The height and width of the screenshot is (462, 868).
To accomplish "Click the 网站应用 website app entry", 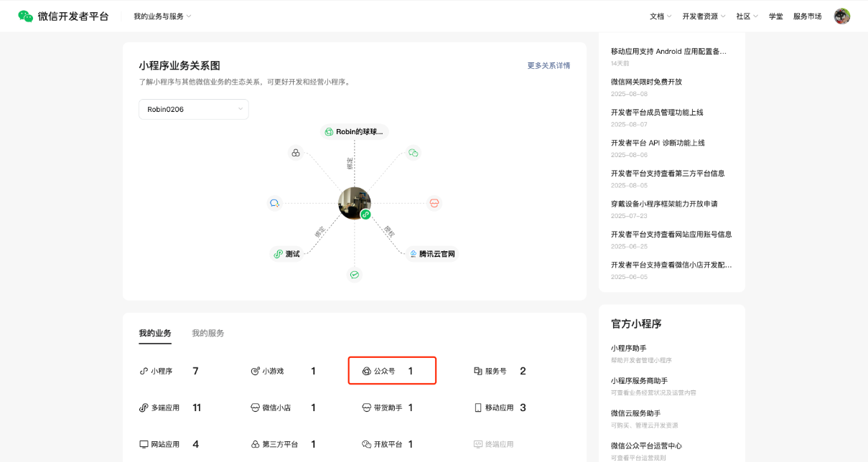I will pos(164,444).
